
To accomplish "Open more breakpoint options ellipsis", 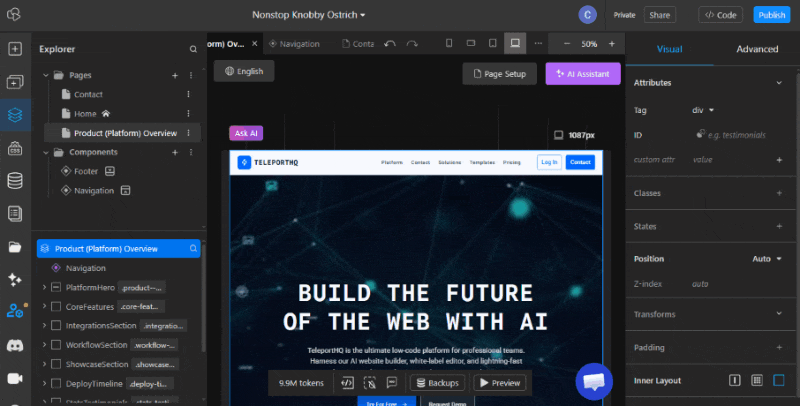I will click(538, 44).
